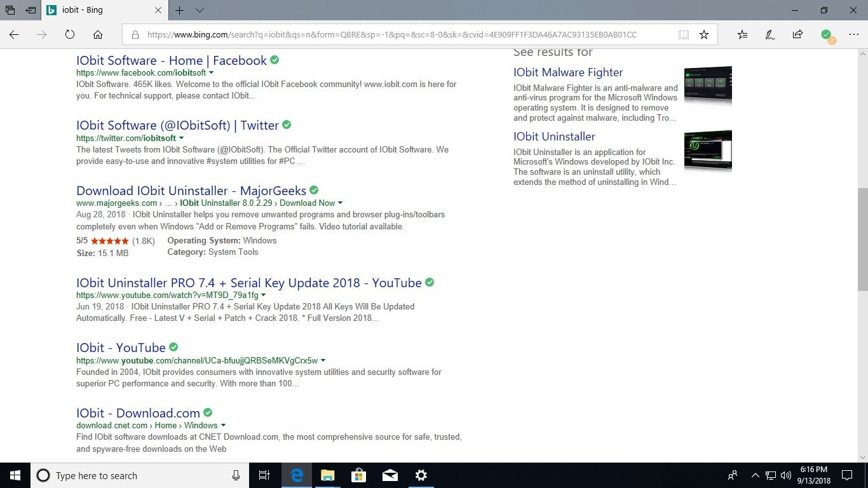
Task: Open the green extension icon with badge
Action: [827, 36]
